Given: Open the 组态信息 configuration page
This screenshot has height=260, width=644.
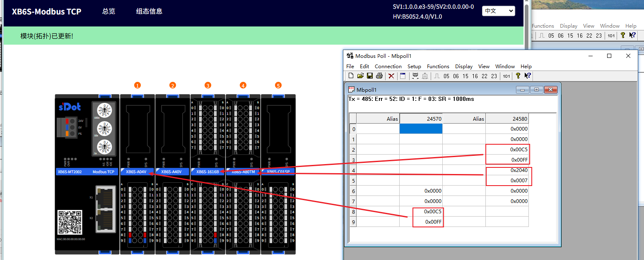Looking at the screenshot, I should 149,12.
